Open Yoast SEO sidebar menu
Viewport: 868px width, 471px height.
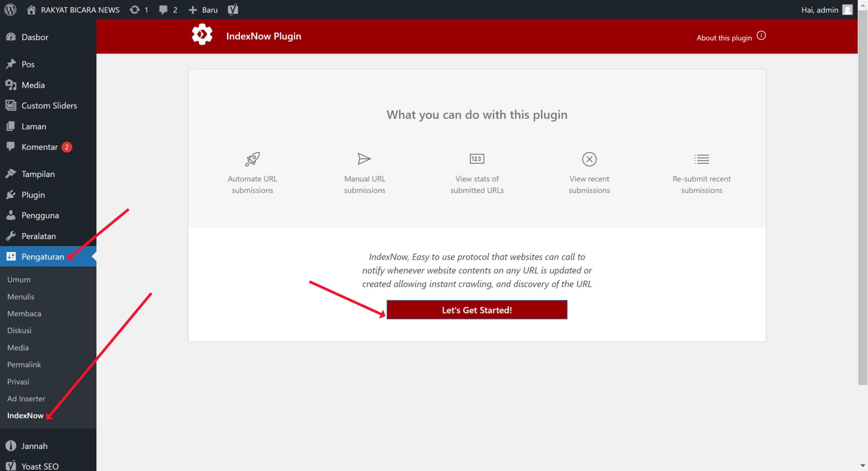click(x=48, y=466)
